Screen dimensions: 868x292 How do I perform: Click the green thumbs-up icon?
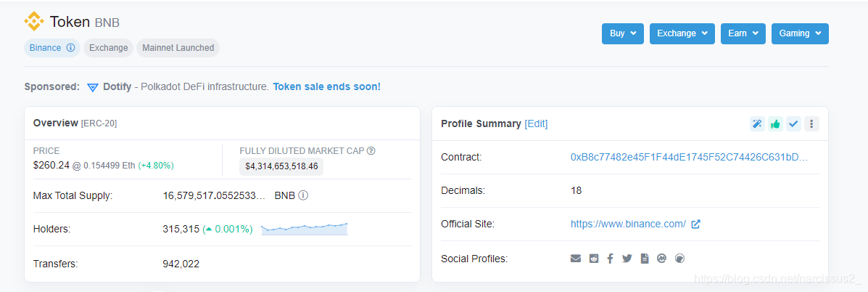776,124
